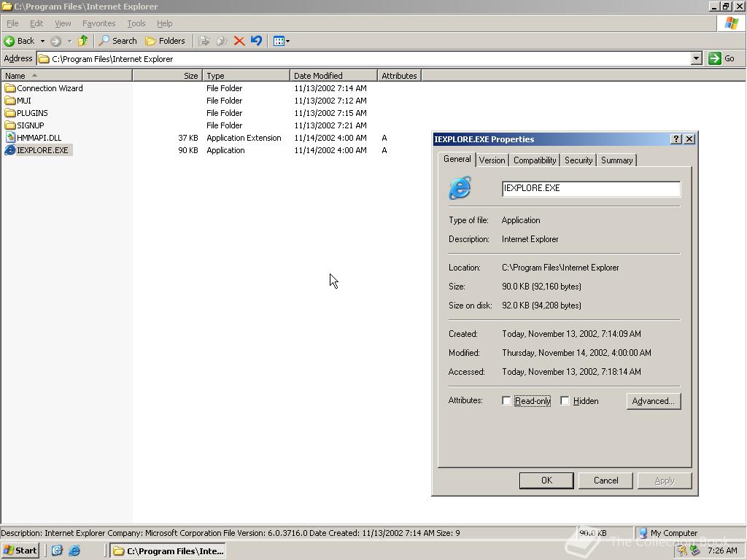Switch to the Security tab
The image size is (747, 560).
578,160
